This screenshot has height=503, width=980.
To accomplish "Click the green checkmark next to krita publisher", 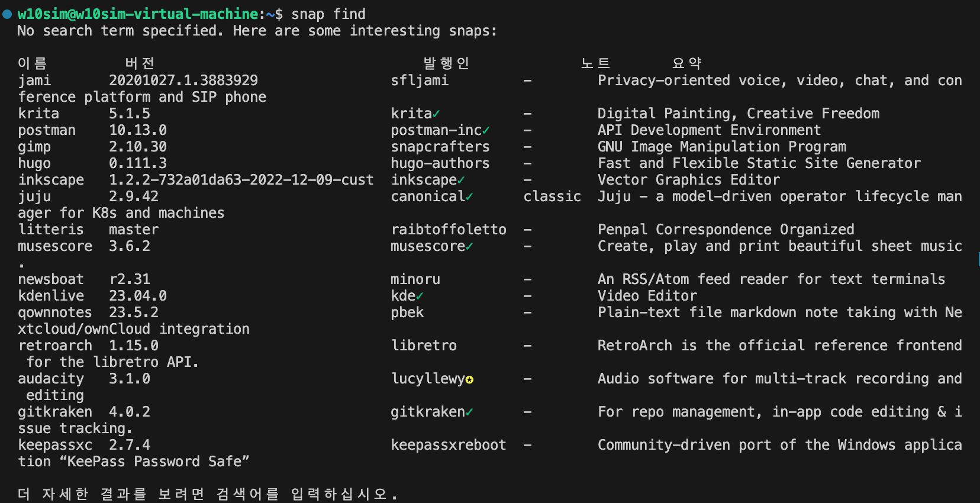I will point(436,114).
